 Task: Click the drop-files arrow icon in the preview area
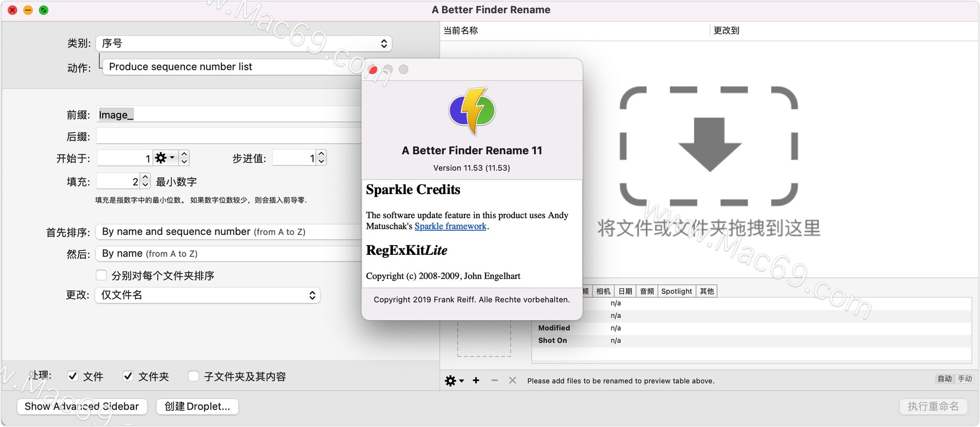click(x=709, y=145)
